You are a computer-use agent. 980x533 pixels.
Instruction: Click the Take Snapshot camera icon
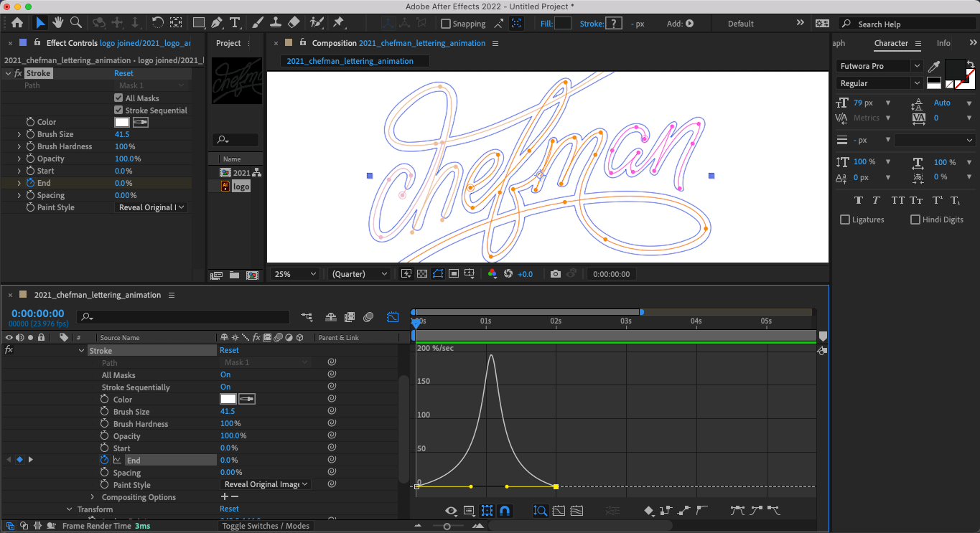555,274
